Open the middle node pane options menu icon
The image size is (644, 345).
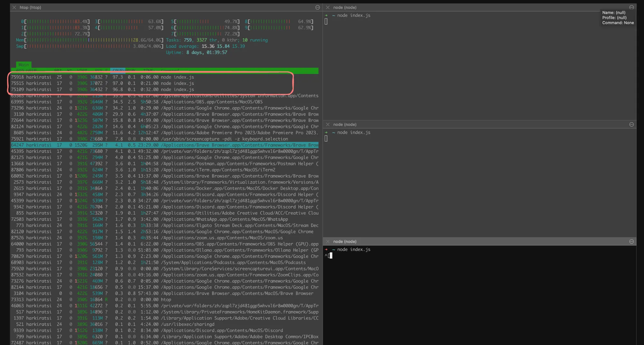point(631,124)
